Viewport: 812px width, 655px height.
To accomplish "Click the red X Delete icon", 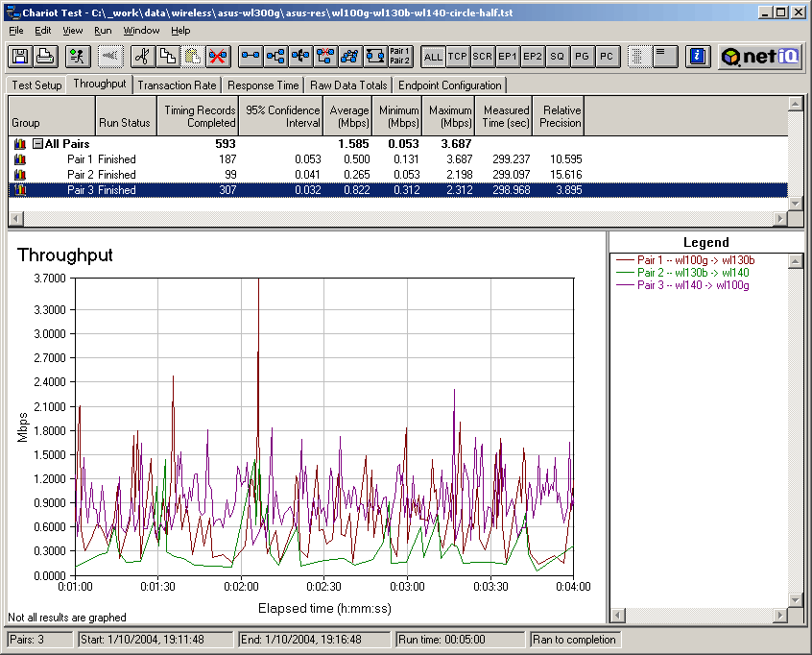I will coord(218,57).
